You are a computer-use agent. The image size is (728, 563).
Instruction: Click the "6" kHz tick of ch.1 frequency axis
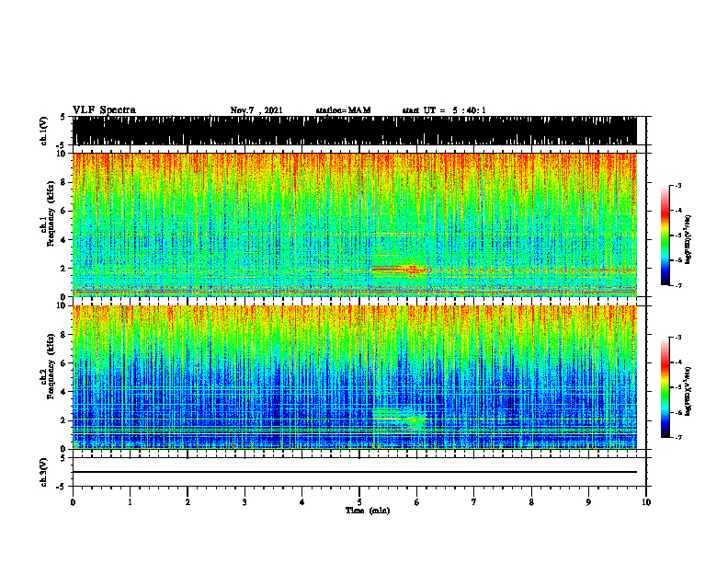tap(63, 211)
